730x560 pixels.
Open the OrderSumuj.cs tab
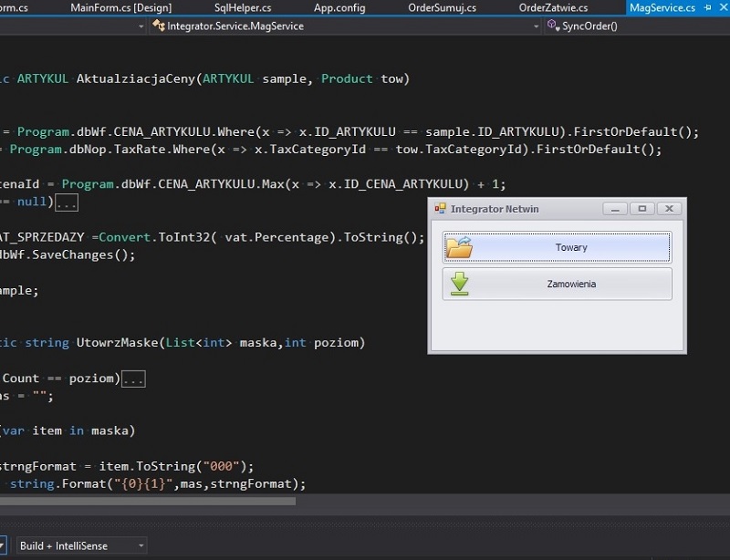442,8
